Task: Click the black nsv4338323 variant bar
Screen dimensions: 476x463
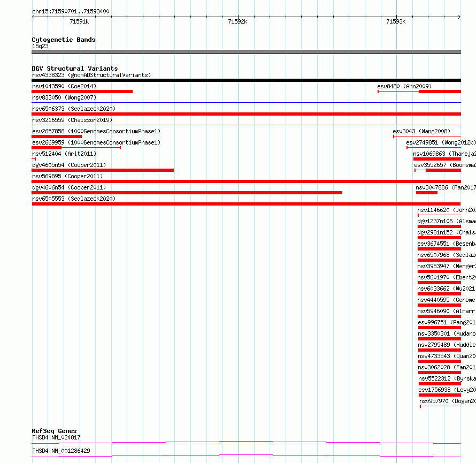Action: pyautogui.click(x=246, y=80)
